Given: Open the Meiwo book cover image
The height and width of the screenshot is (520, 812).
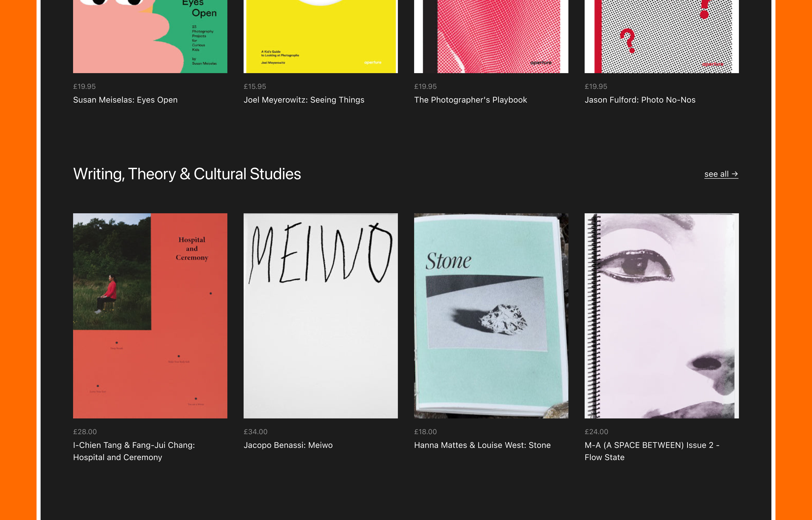Looking at the screenshot, I should (320, 315).
